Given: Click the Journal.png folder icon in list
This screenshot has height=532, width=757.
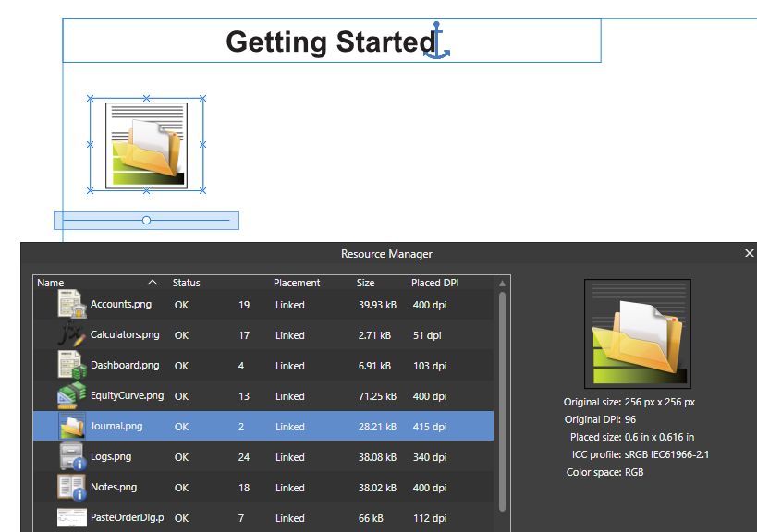Looking at the screenshot, I should 72,426.
